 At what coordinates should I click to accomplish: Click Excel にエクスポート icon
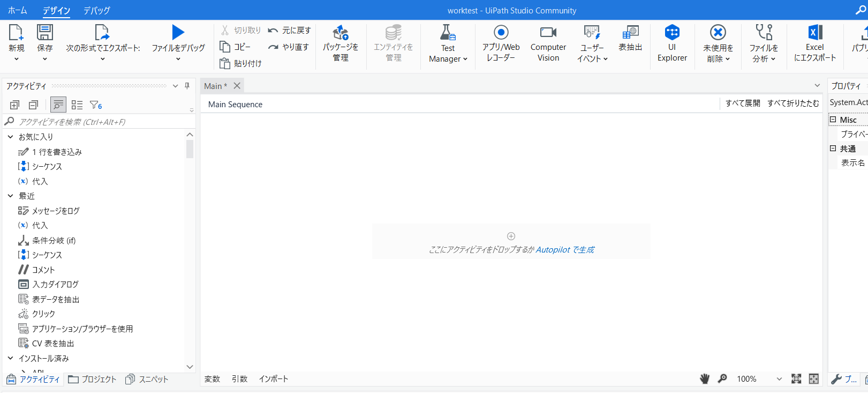pos(814,32)
